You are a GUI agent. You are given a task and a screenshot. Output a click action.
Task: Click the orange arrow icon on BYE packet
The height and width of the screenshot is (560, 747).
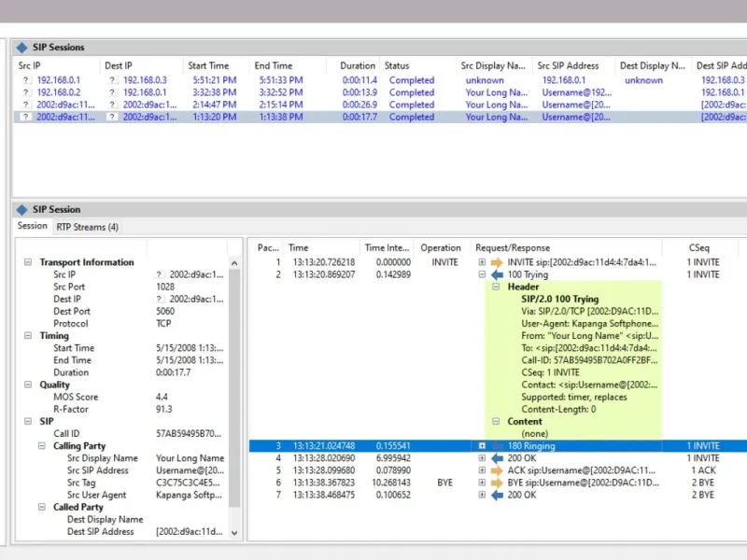pyautogui.click(x=497, y=483)
